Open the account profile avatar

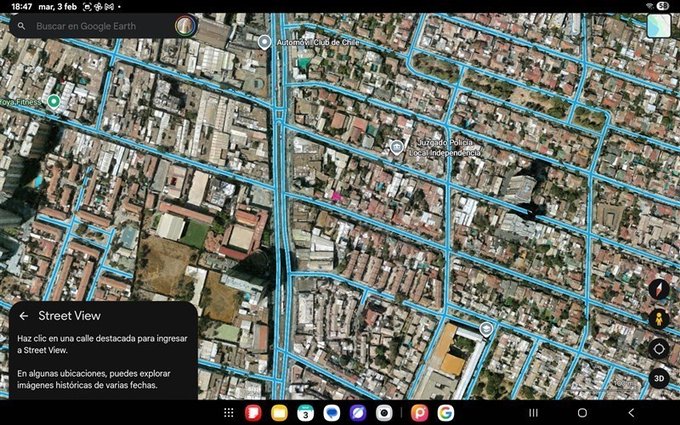tap(184, 26)
